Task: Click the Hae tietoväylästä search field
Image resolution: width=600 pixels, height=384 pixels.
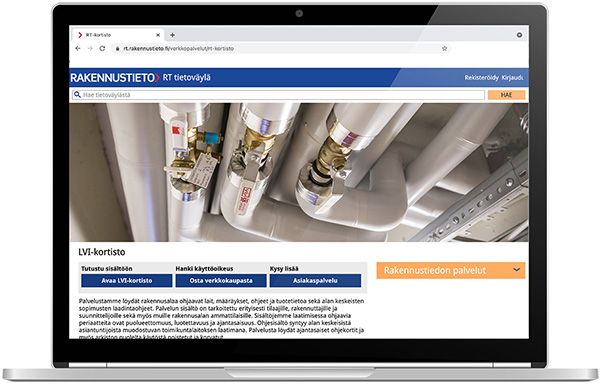Action: tap(278, 95)
